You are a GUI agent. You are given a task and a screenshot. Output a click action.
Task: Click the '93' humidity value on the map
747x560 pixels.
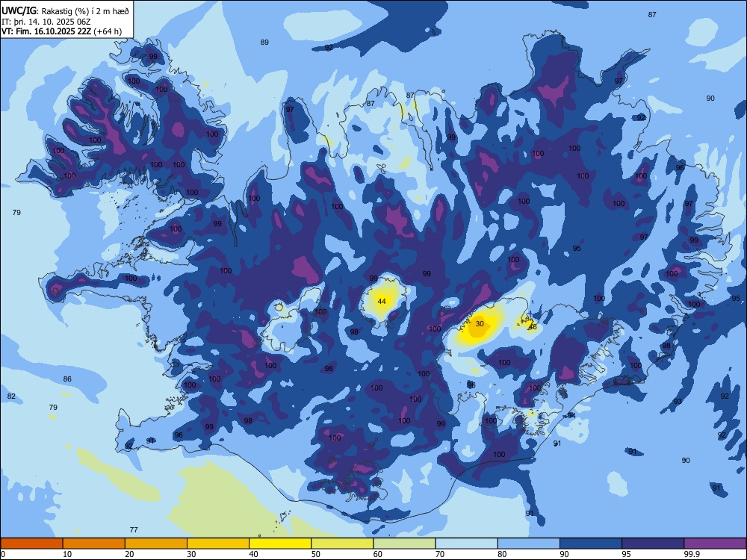tap(678, 402)
